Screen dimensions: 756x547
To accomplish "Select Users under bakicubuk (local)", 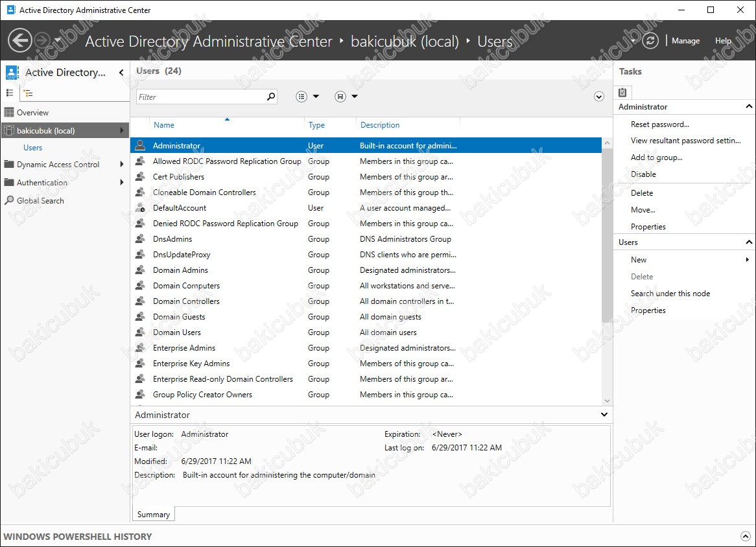I will [x=33, y=148].
